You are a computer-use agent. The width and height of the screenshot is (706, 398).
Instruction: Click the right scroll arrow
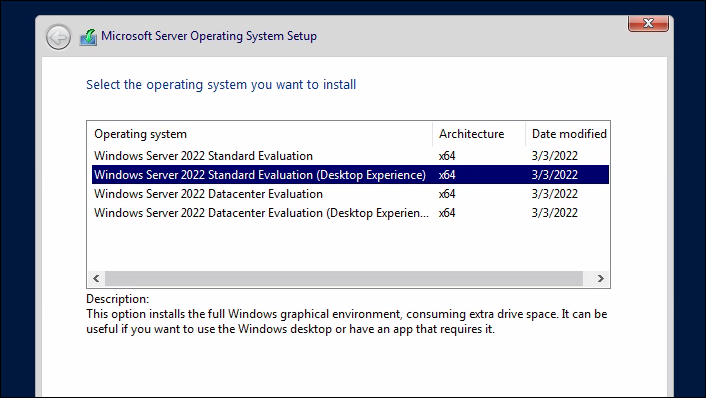pyautogui.click(x=600, y=278)
